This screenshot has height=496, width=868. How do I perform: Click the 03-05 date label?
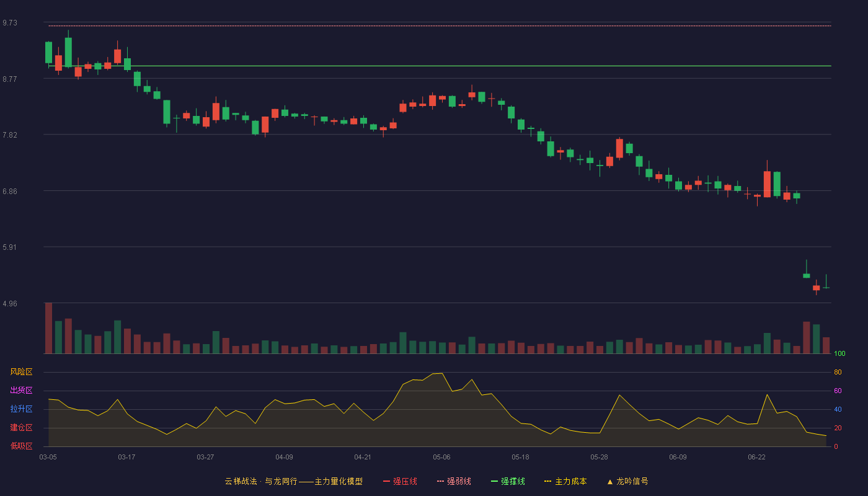click(48, 457)
